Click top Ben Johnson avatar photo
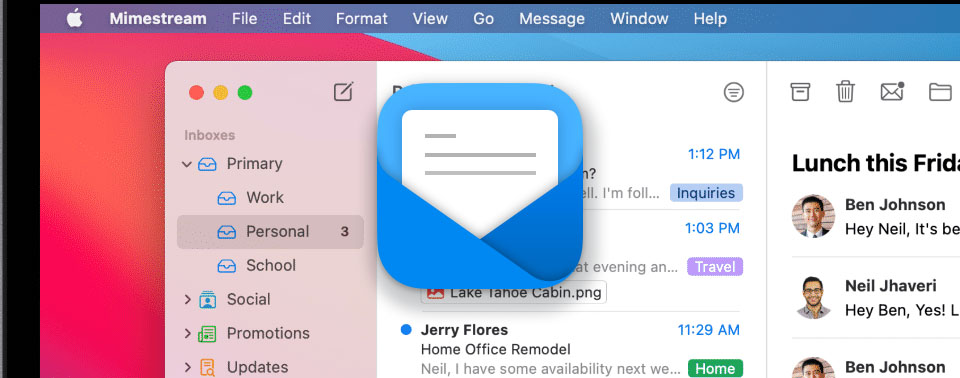The image size is (960, 378). click(x=813, y=216)
